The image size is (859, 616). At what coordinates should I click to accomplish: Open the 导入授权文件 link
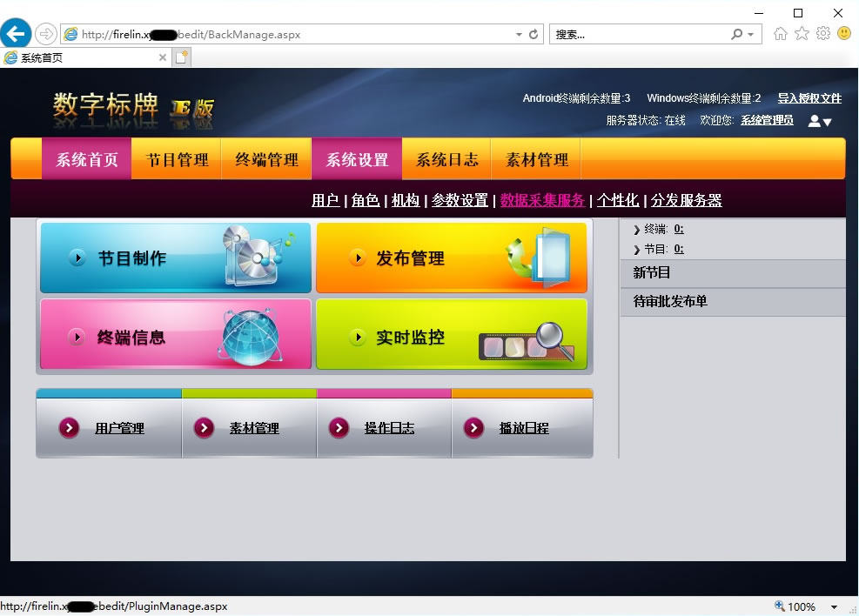click(x=808, y=98)
